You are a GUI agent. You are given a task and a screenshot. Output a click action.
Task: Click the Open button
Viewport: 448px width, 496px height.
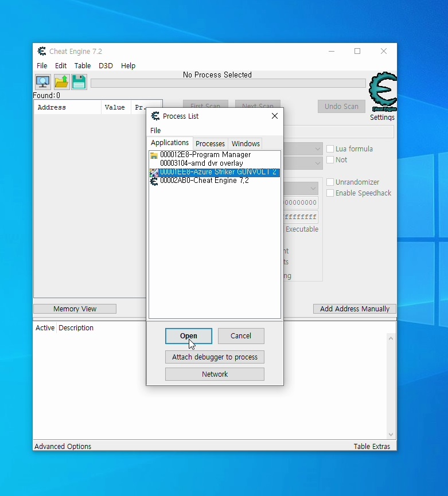189,336
